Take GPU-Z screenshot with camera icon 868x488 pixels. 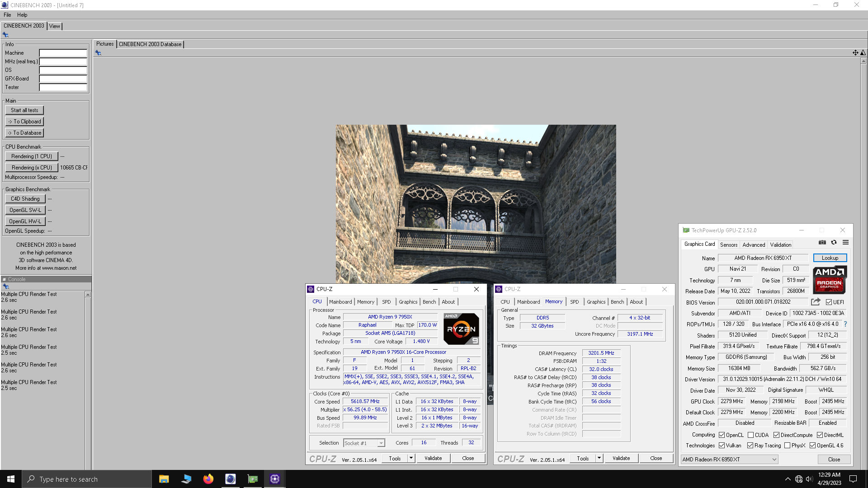(822, 243)
